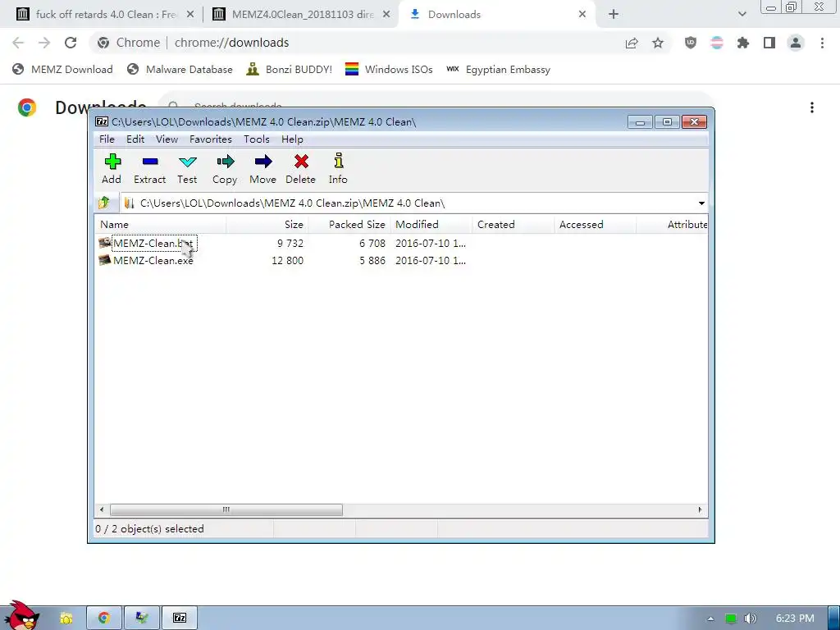Select the MEMZ-Clean.bat file
Image resolution: width=840 pixels, height=630 pixels.
point(153,243)
